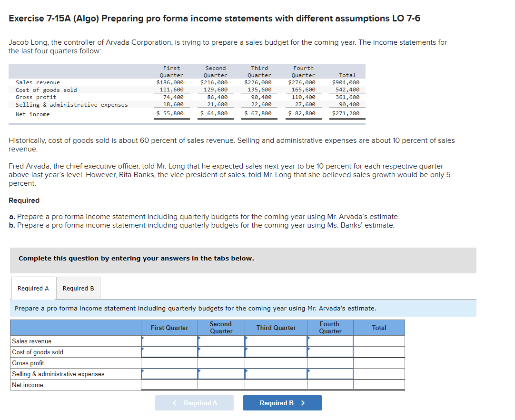Enter Selling expenses for Second Quarter
The height and width of the screenshot is (420, 515).
(221, 374)
